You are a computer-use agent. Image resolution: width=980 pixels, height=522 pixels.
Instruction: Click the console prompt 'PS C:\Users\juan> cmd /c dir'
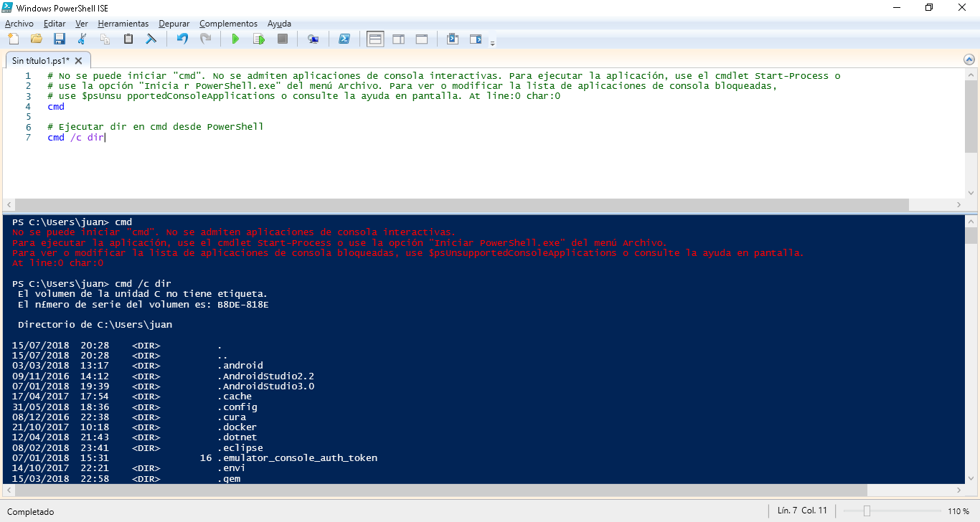(92, 283)
